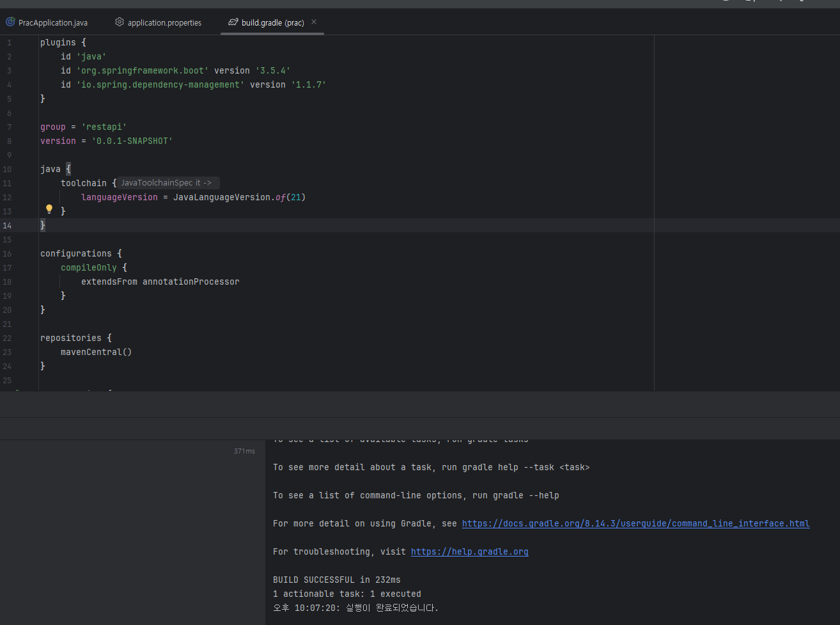Select the build.gradle (prac) tab
The width and height of the screenshot is (840, 625).
272,22
